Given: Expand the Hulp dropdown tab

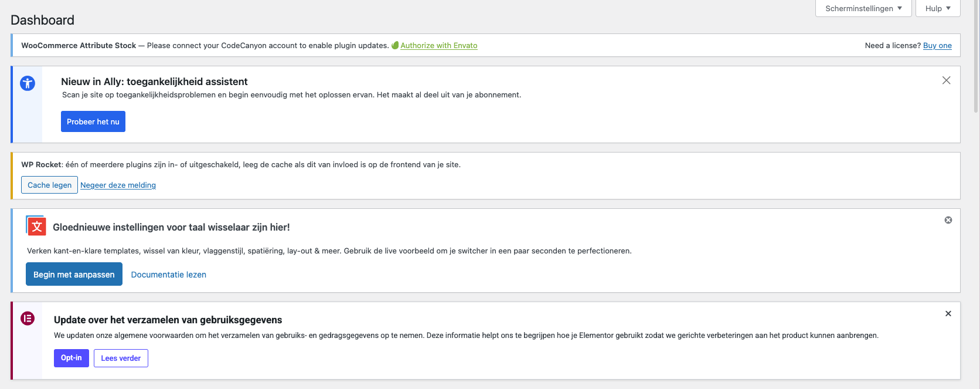Looking at the screenshot, I should [x=937, y=8].
